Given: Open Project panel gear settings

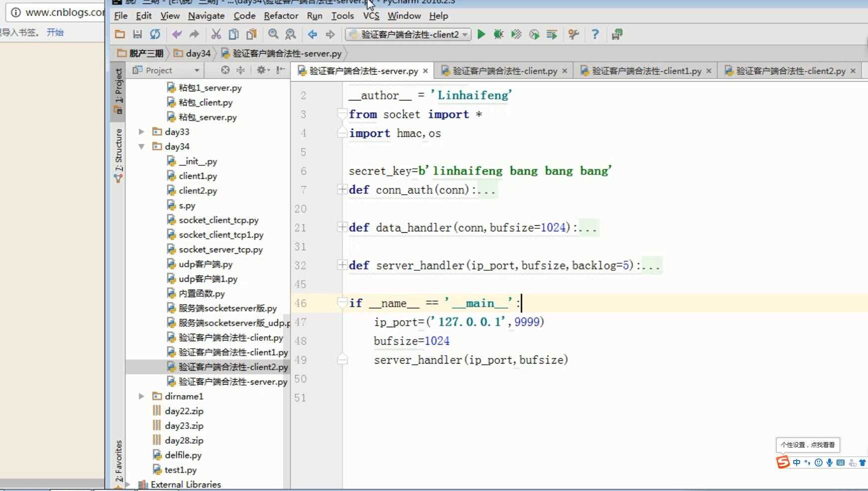Looking at the screenshot, I should pos(263,70).
